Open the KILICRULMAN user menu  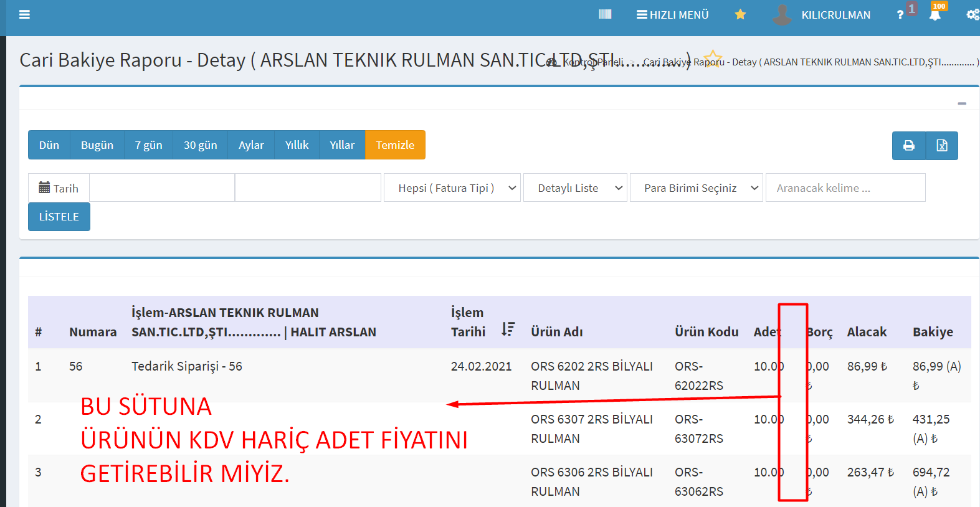click(835, 15)
